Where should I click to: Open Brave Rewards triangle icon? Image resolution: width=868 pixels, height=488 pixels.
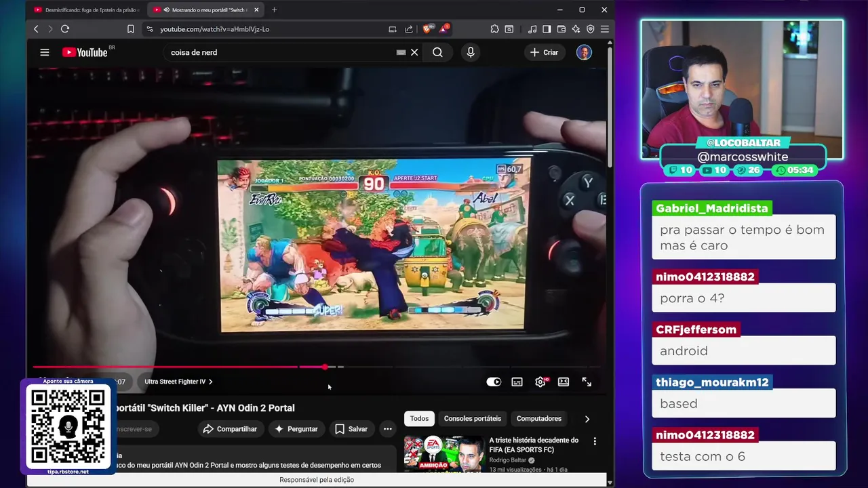[x=443, y=29]
